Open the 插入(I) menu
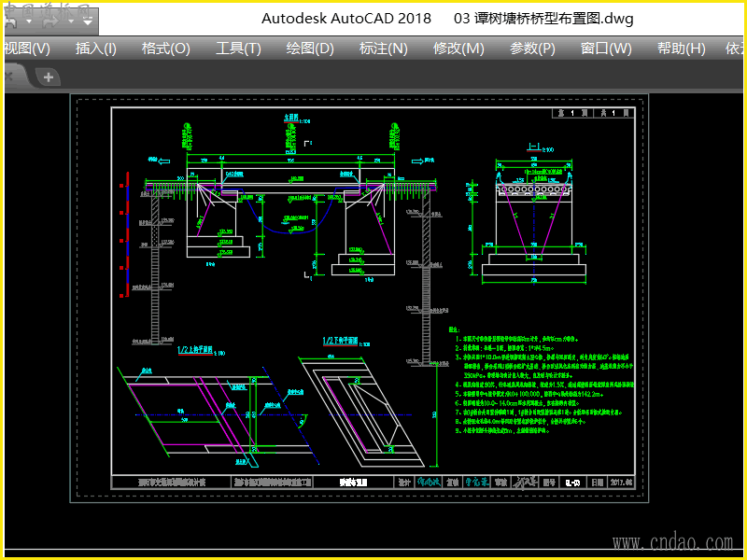Screen dimensions: 747x560 [x=96, y=49]
